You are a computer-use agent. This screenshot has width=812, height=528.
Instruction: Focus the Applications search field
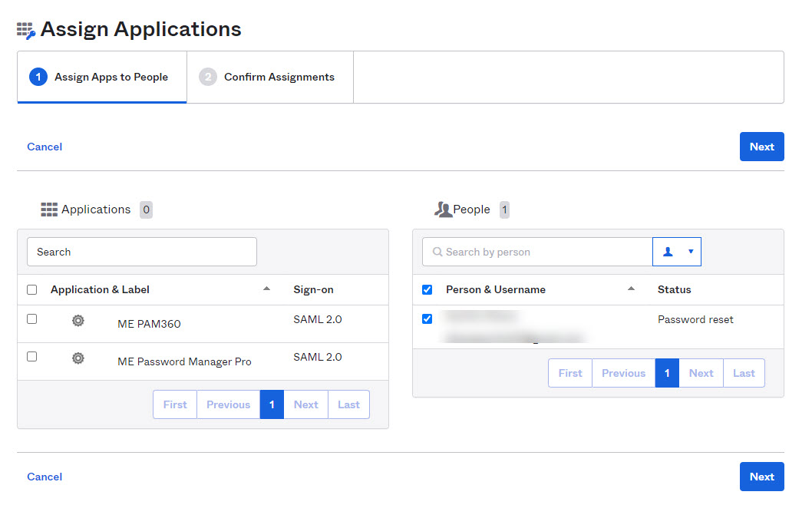[142, 252]
